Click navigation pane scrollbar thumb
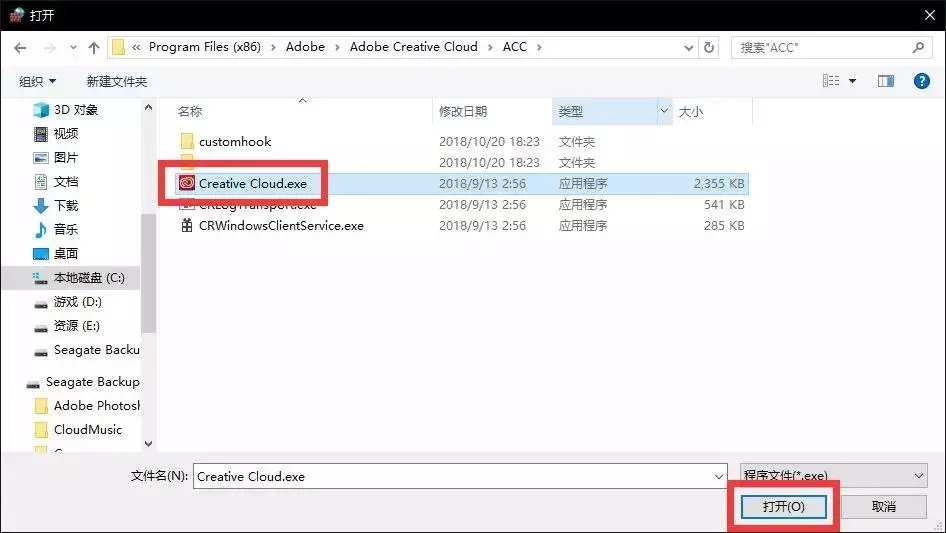 (148, 273)
